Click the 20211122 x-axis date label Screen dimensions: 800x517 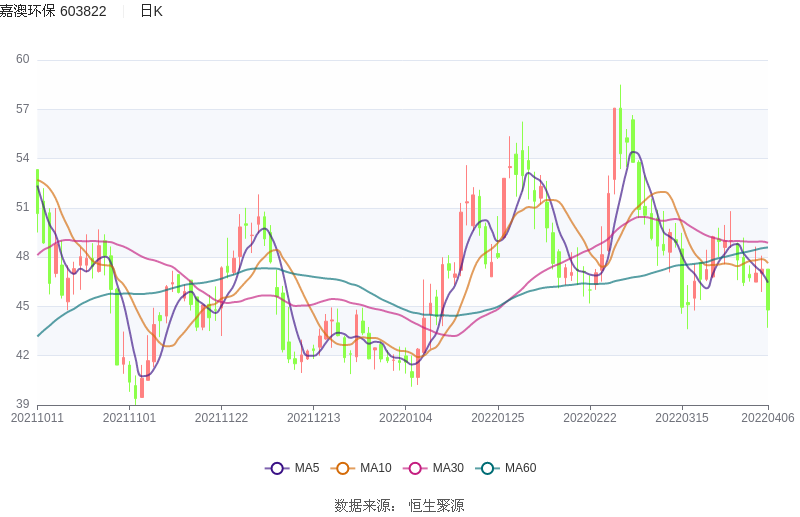tap(221, 418)
